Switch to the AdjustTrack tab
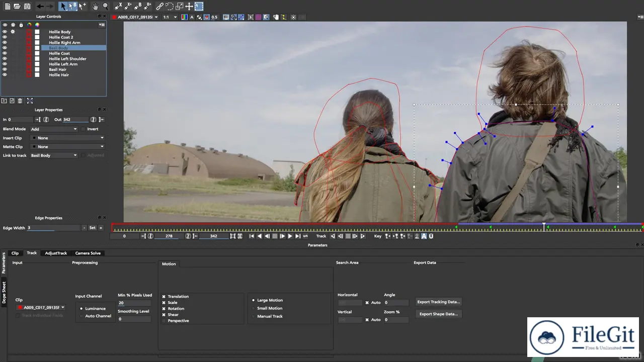The image size is (644, 362). (x=56, y=253)
